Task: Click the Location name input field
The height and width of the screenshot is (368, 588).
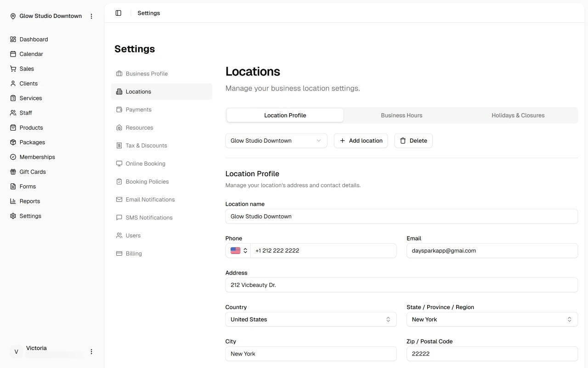Action: [401, 216]
